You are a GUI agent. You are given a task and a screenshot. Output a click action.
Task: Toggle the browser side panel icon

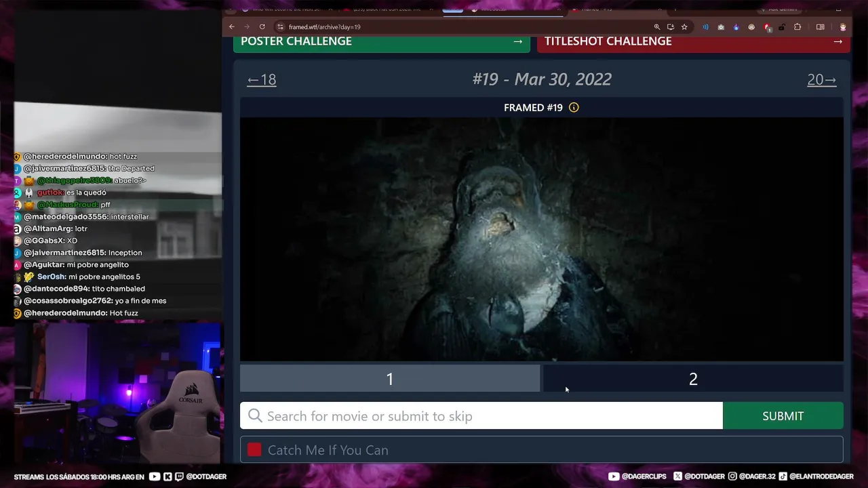[821, 27]
